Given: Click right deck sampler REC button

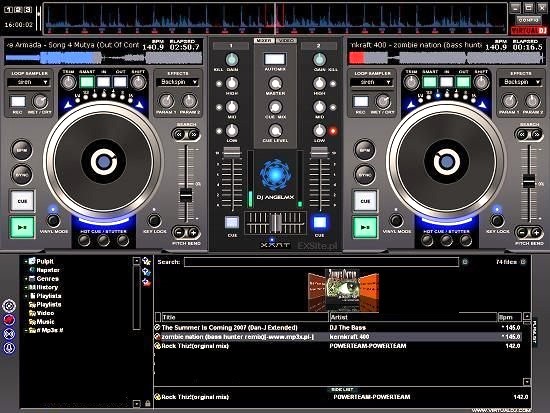Looking at the screenshot, I should (x=361, y=102).
